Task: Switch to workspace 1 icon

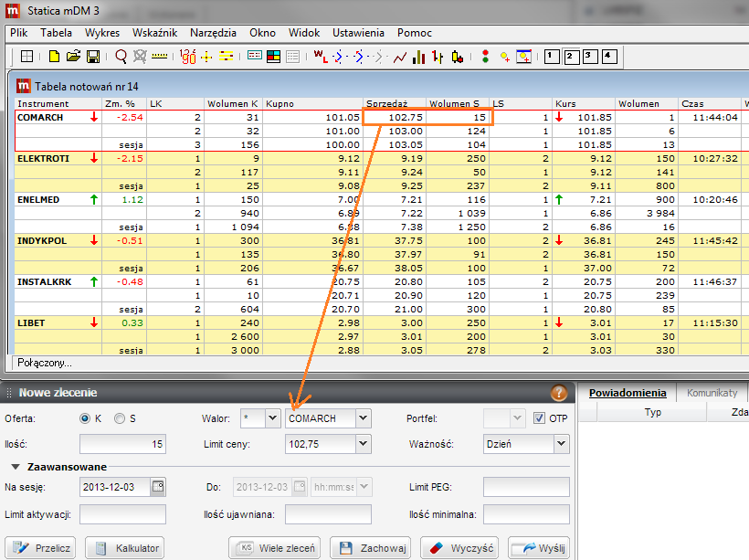Action: click(552, 57)
